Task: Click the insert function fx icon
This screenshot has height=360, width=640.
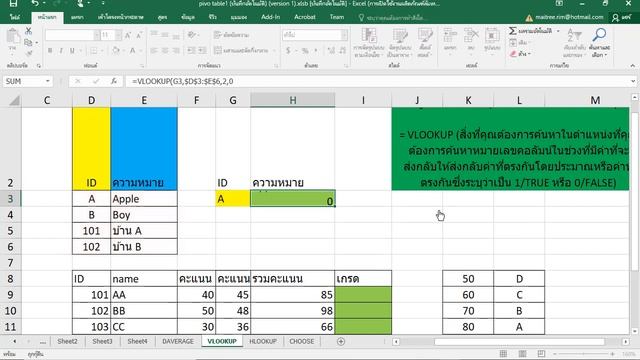Action: point(114,81)
